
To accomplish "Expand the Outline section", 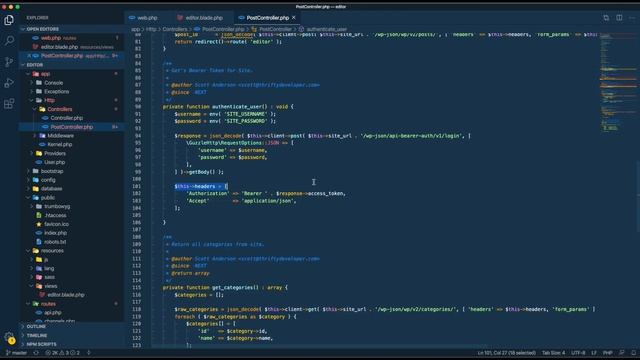I will (x=36, y=327).
